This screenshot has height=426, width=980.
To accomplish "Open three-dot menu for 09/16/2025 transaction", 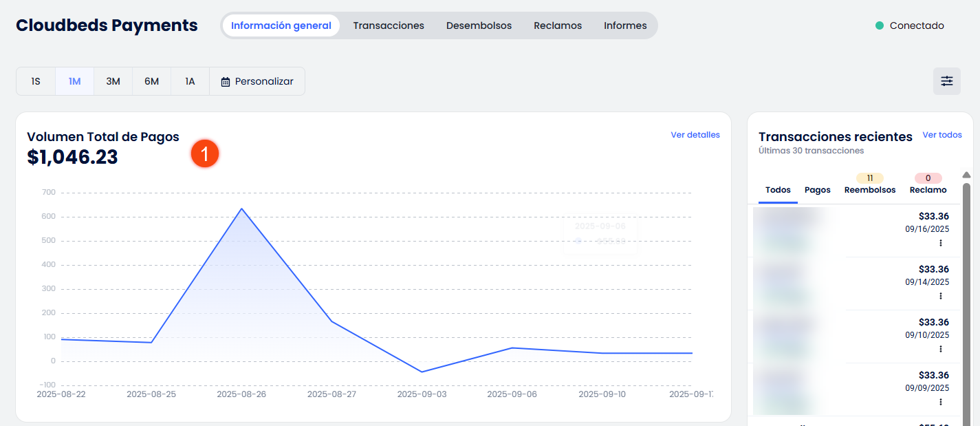I will pyautogui.click(x=940, y=243).
